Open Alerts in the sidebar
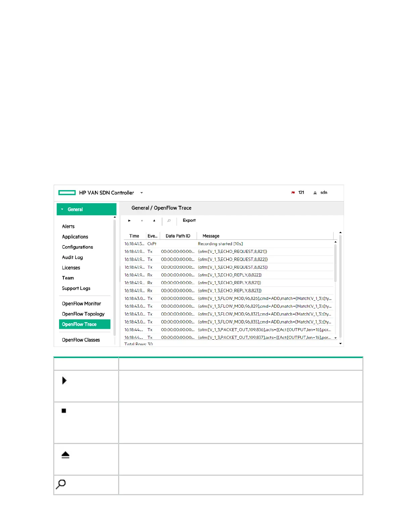The height and width of the screenshot is (532, 399). (x=68, y=226)
